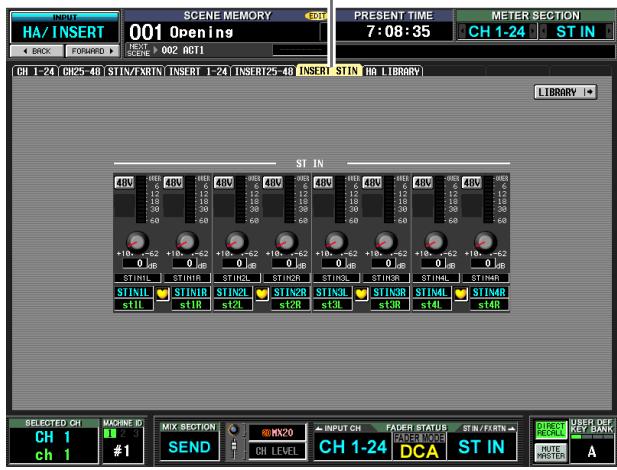Open the LIBRARY arrow button
617x470 pixels.
(565, 92)
